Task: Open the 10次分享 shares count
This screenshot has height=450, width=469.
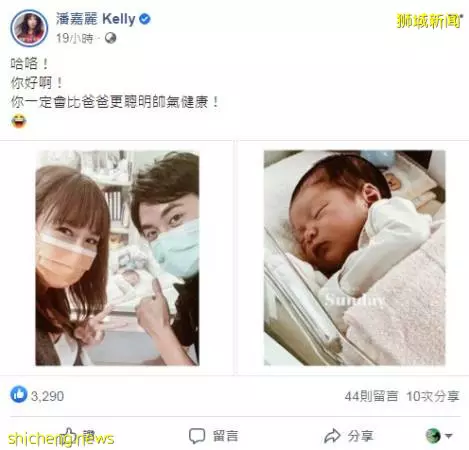Action: pos(433,396)
